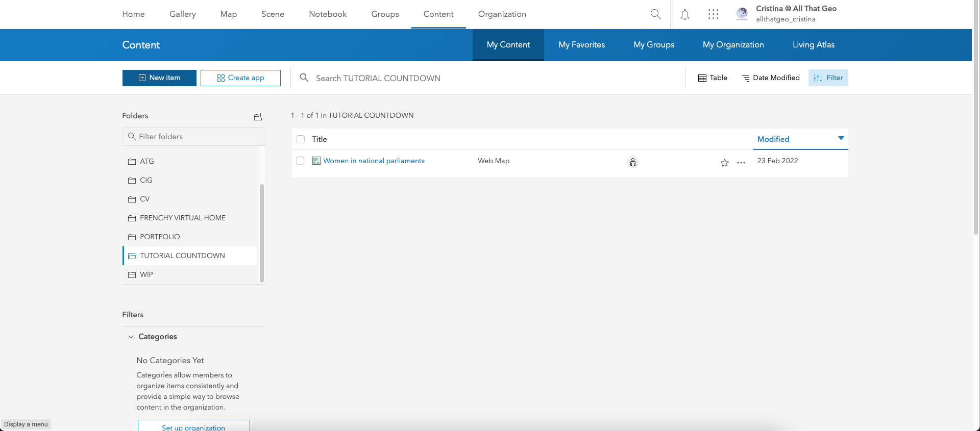Image resolution: width=980 pixels, height=431 pixels.
Task: Open the app launcher grid icon
Action: click(713, 14)
